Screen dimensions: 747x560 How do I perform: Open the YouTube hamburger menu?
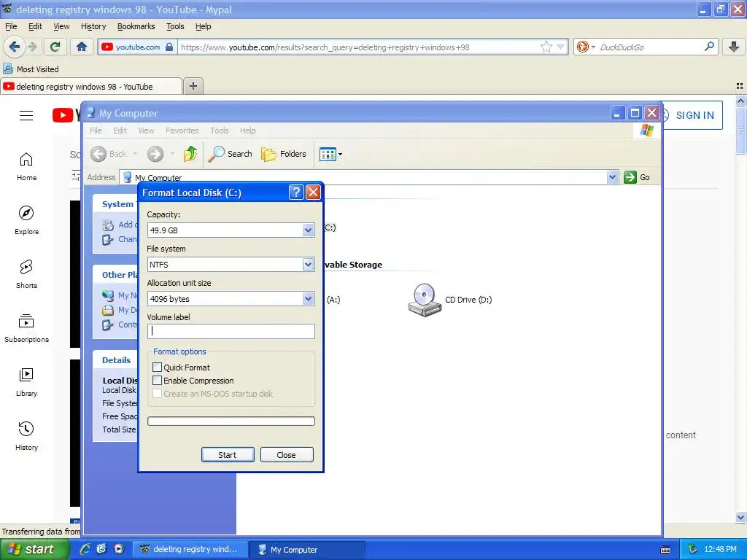point(26,115)
